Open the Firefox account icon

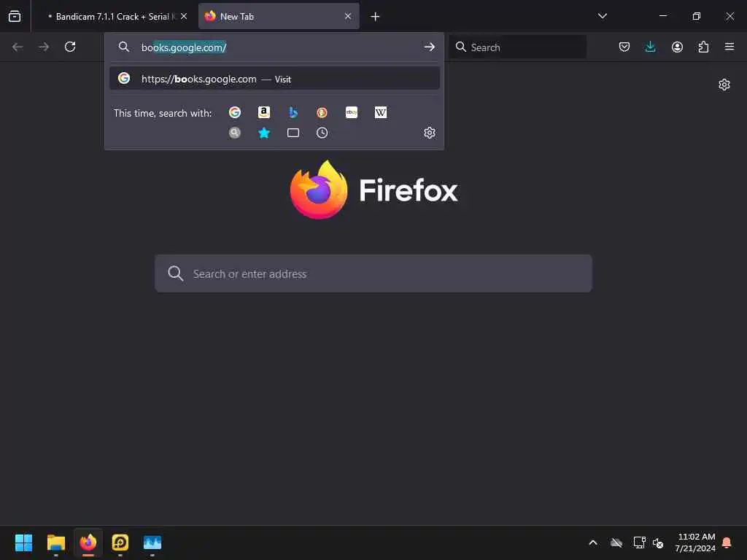pyautogui.click(x=677, y=47)
